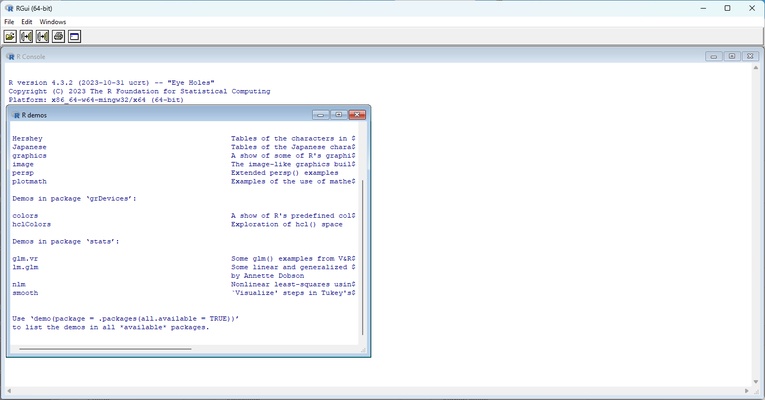Click the Return focus to console icon
Image resolution: width=765 pixels, height=400 pixels.
(x=75, y=37)
